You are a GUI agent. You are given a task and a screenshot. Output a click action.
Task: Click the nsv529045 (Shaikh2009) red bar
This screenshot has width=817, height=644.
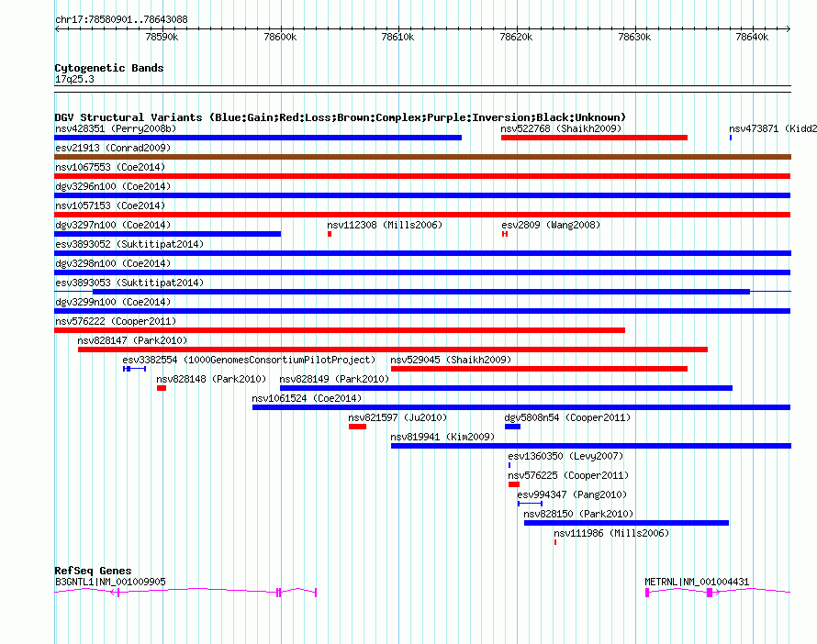(x=539, y=369)
